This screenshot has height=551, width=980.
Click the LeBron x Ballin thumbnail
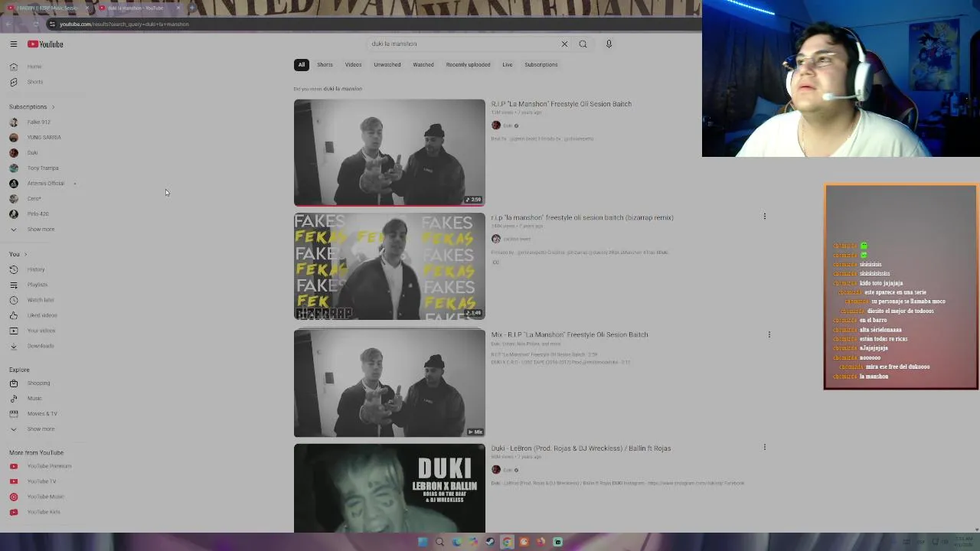pos(389,488)
